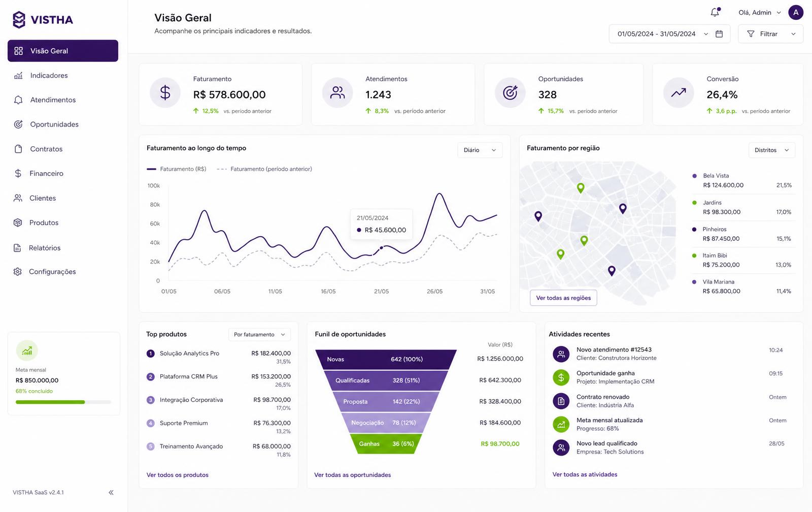Click the Oportunidade ganha dollar icon

(x=561, y=377)
